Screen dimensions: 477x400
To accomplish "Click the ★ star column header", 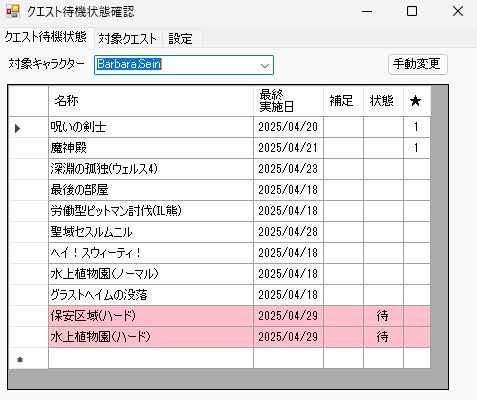I will pos(417,101).
